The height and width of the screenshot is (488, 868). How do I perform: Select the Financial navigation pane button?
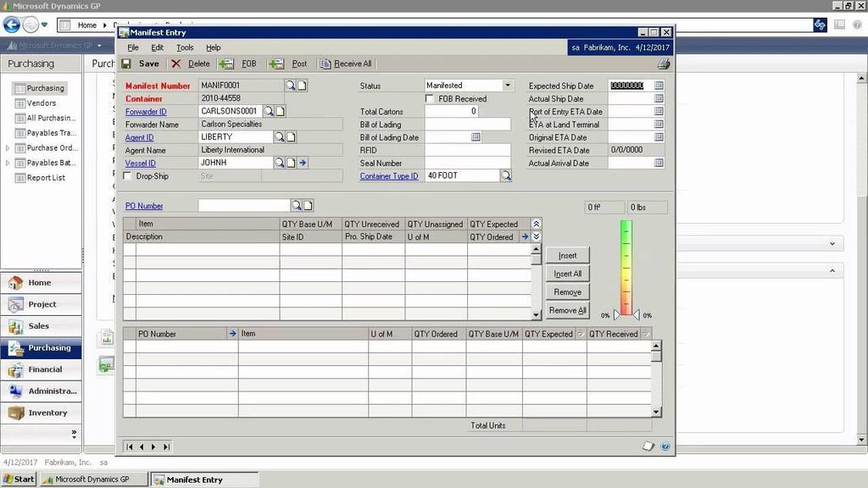coord(42,369)
